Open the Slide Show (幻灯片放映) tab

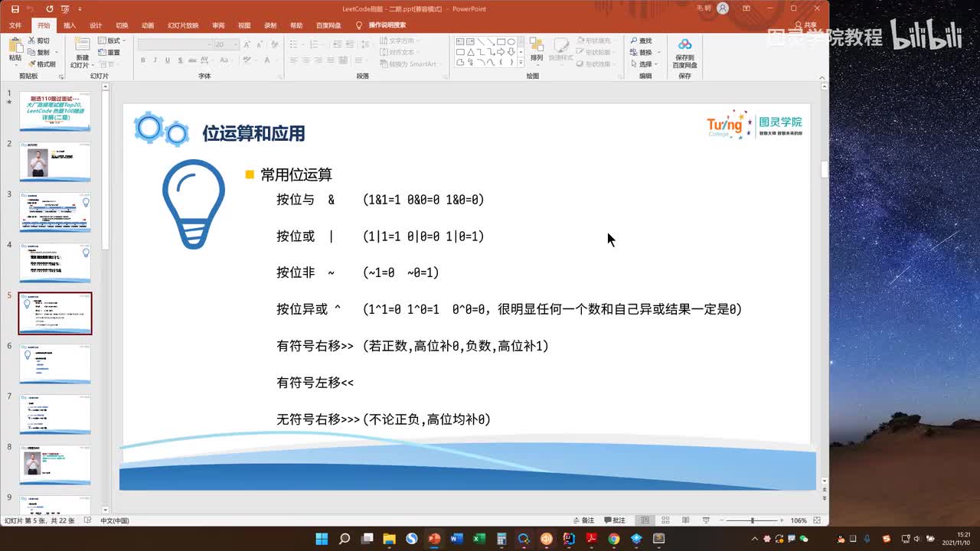point(183,25)
